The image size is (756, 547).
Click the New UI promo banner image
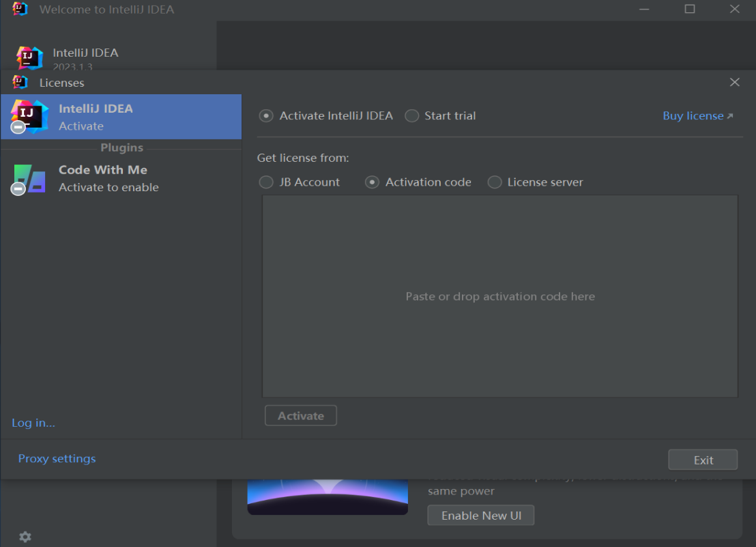click(x=328, y=496)
